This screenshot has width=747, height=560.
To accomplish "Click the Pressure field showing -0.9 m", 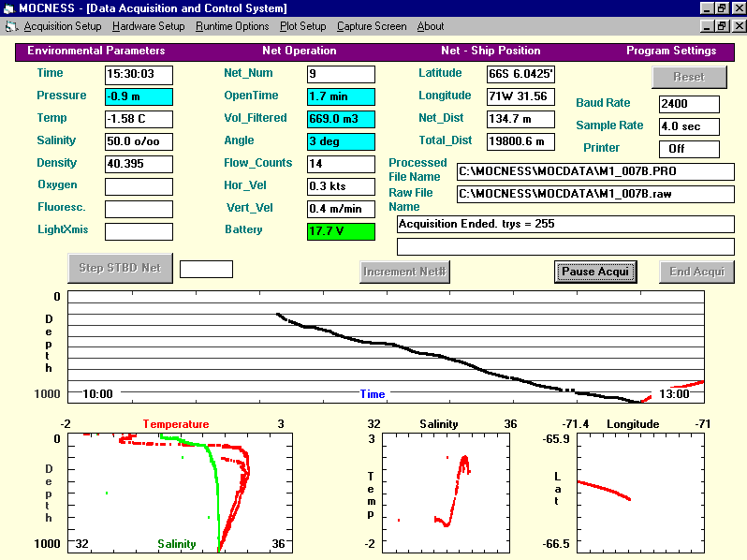I will pos(139,96).
